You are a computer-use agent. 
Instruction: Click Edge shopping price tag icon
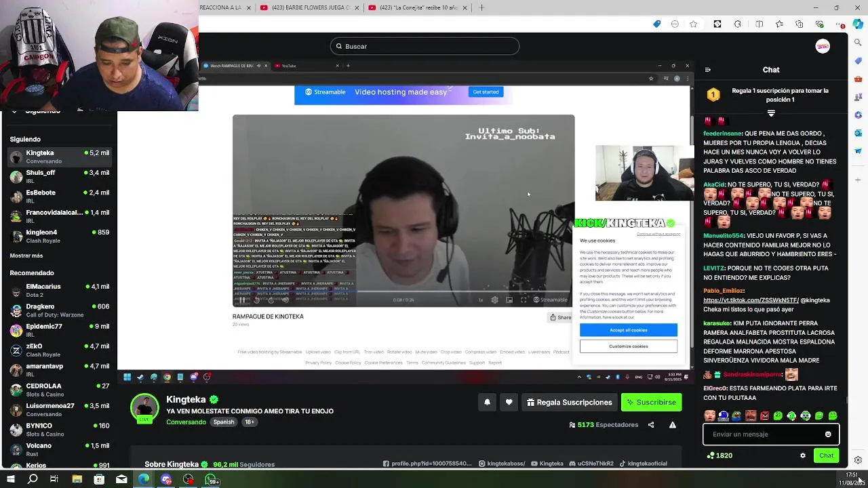click(656, 24)
